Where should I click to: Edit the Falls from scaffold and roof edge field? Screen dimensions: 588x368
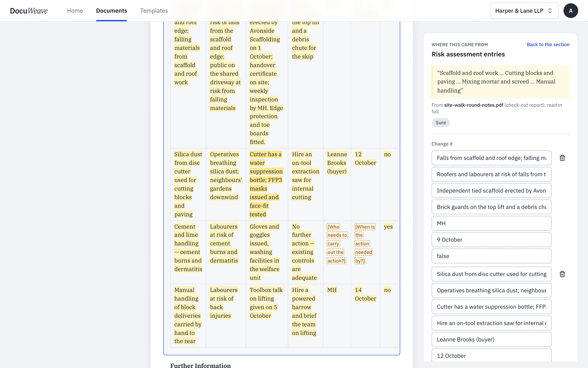[491, 158]
